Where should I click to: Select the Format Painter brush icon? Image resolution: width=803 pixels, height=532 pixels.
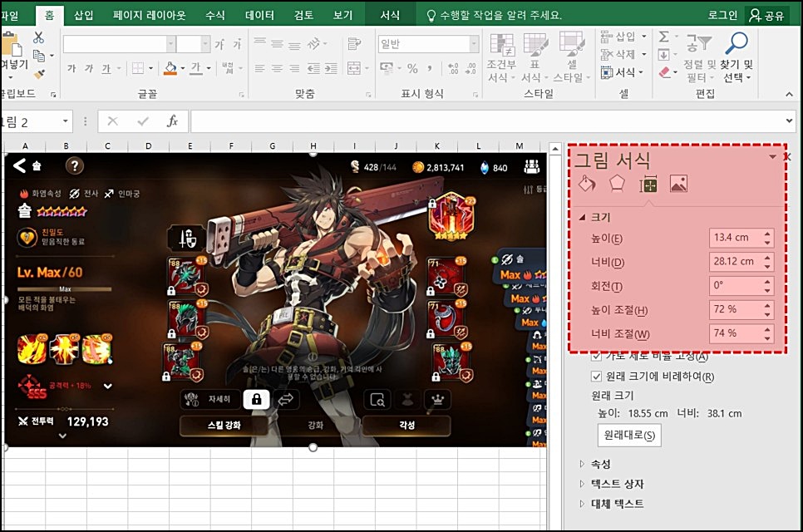coord(39,74)
